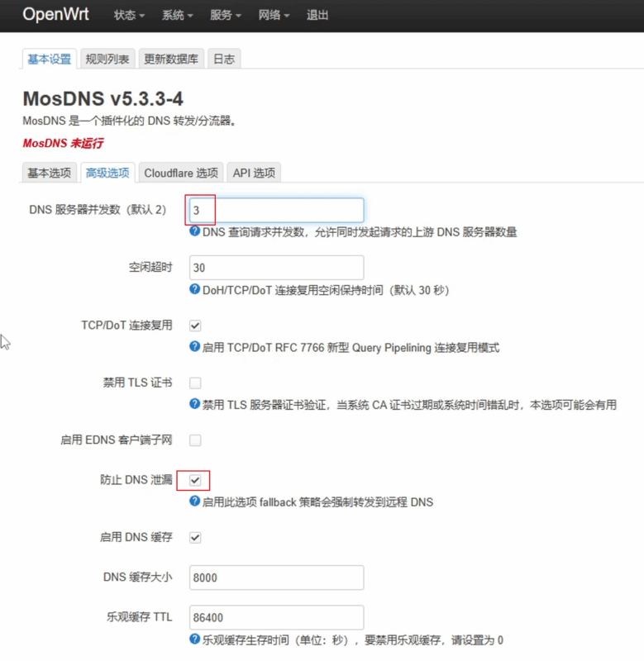Open 状态 dropdown menu

click(129, 15)
